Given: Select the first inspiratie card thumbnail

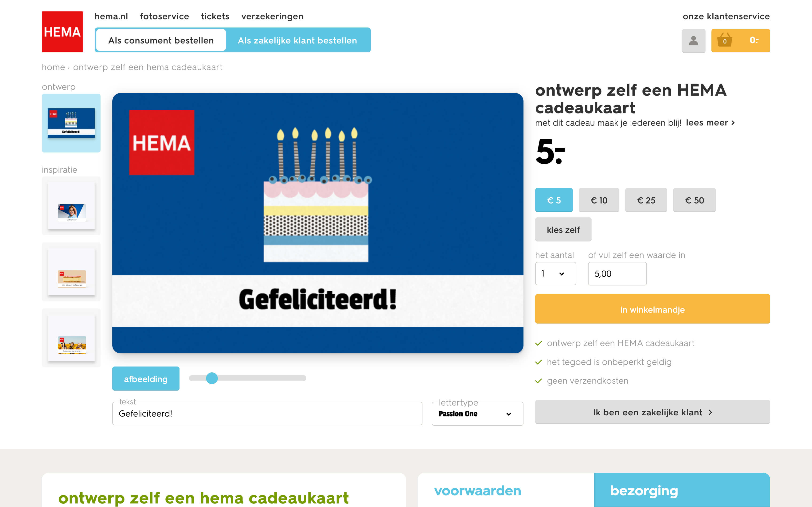Looking at the screenshot, I should coord(71,206).
